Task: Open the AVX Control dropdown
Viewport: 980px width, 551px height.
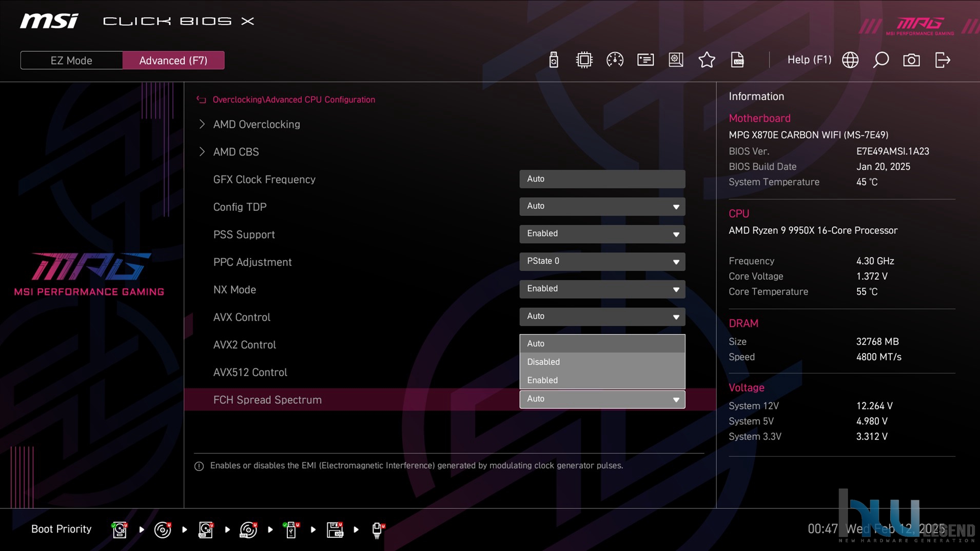Action: [602, 317]
